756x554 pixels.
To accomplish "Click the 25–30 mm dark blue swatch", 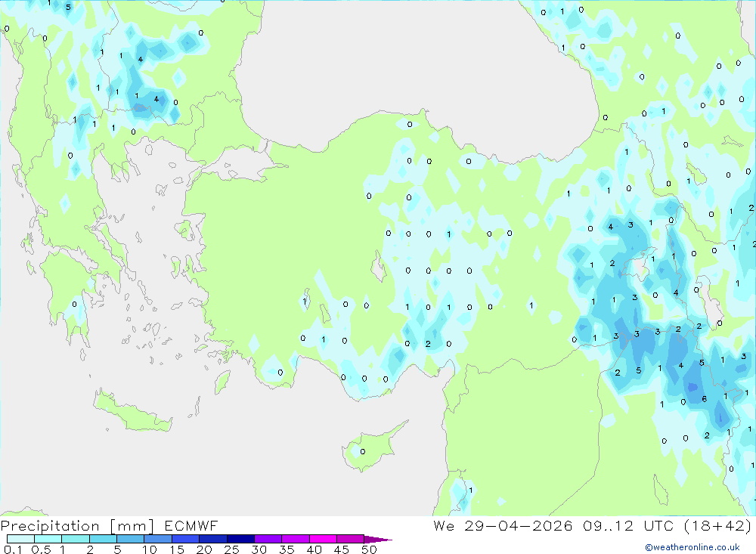I will [x=240, y=539].
